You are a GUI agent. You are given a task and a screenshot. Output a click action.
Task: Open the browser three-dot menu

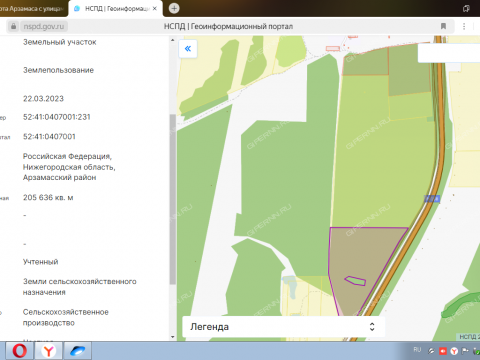(464, 26)
